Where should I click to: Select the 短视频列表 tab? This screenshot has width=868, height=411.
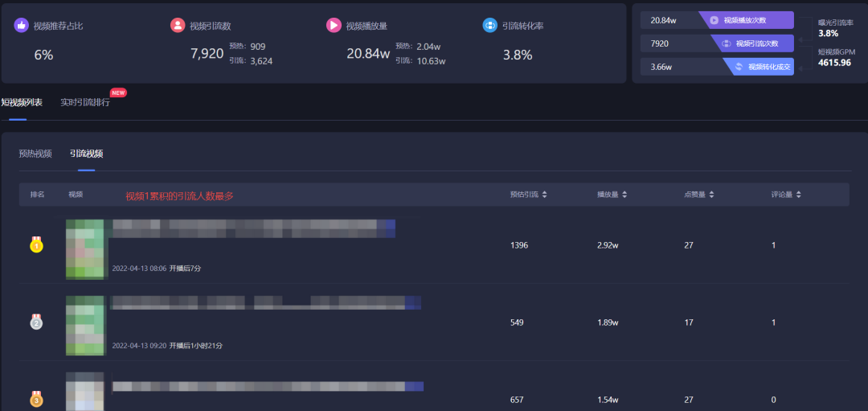tap(22, 103)
